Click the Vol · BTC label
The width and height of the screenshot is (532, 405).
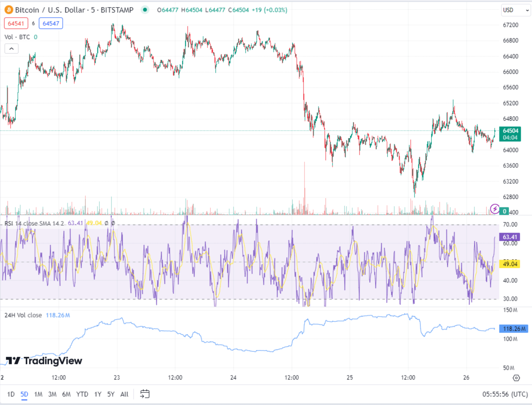[17, 37]
